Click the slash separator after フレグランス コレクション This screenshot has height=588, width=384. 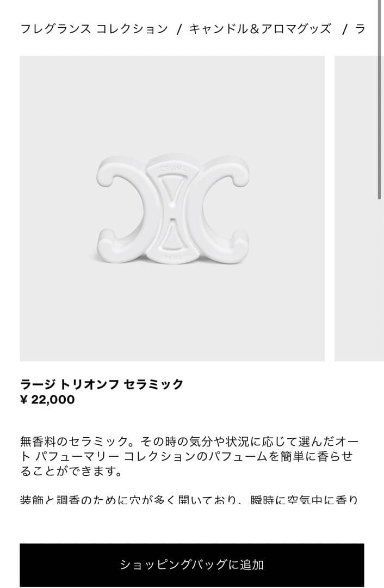tap(179, 29)
